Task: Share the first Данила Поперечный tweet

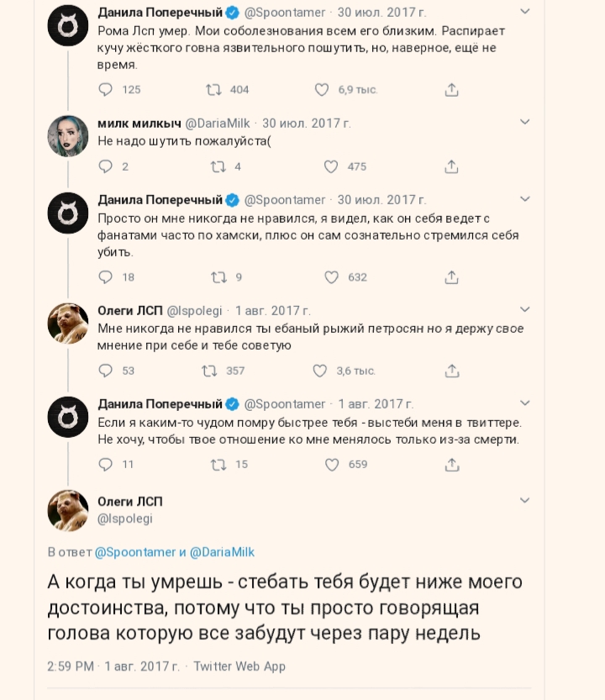Action: 451,90
